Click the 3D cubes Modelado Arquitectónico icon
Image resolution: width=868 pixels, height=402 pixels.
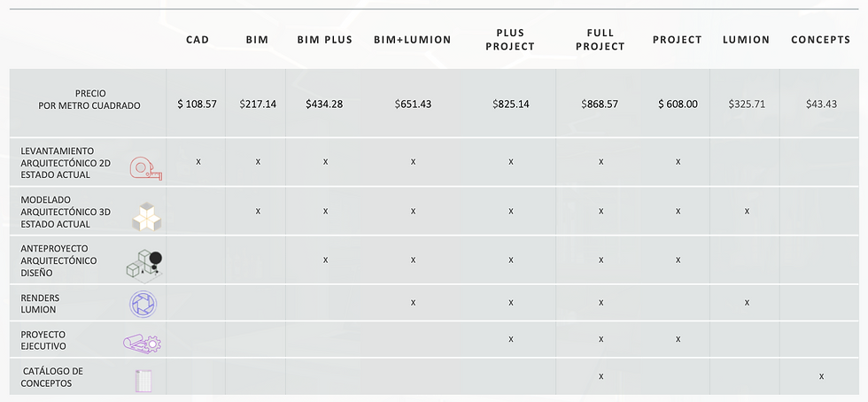click(147, 217)
